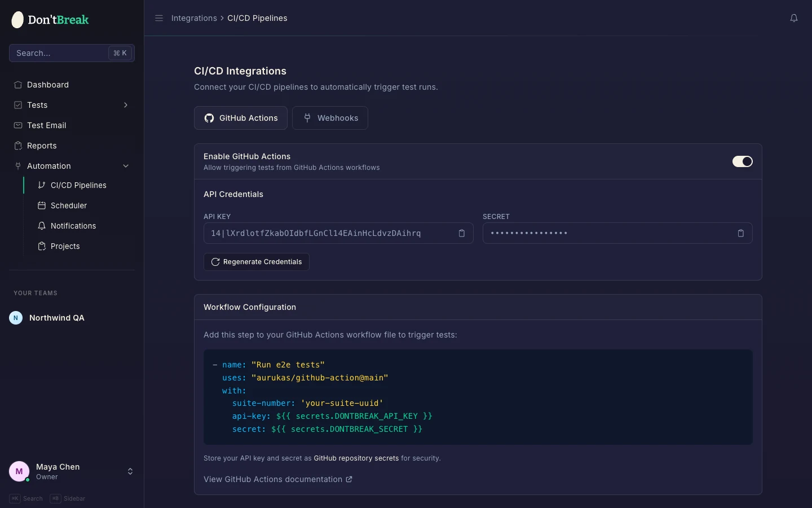Click the GitHub octocat icon
This screenshot has height=508, width=812.
coord(209,118)
